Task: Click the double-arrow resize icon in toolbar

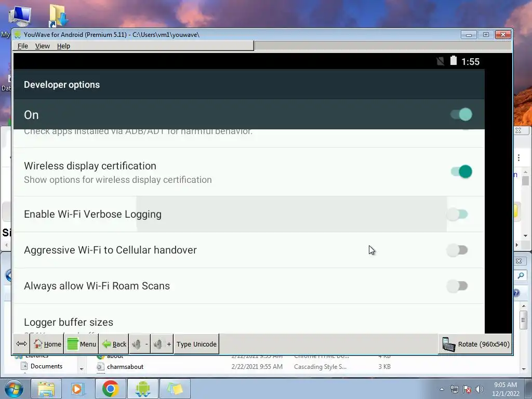Action: pos(21,344)
